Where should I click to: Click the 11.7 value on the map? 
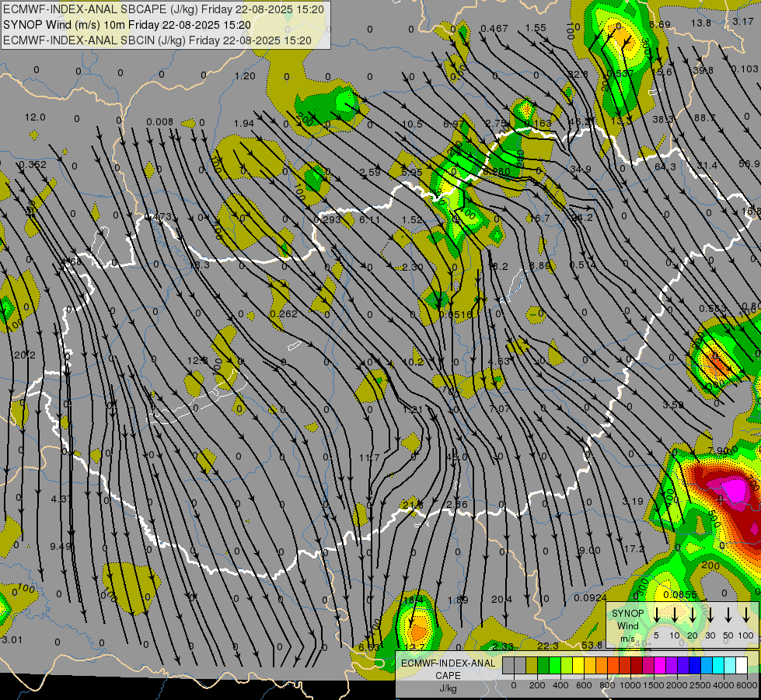[369, 457]
